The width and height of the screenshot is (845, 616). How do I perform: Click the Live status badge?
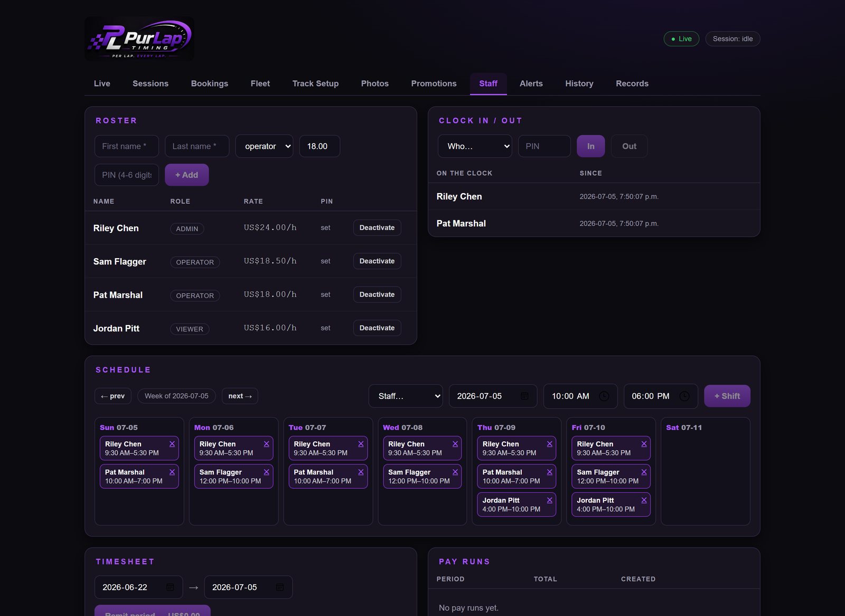tap(681, 39)
